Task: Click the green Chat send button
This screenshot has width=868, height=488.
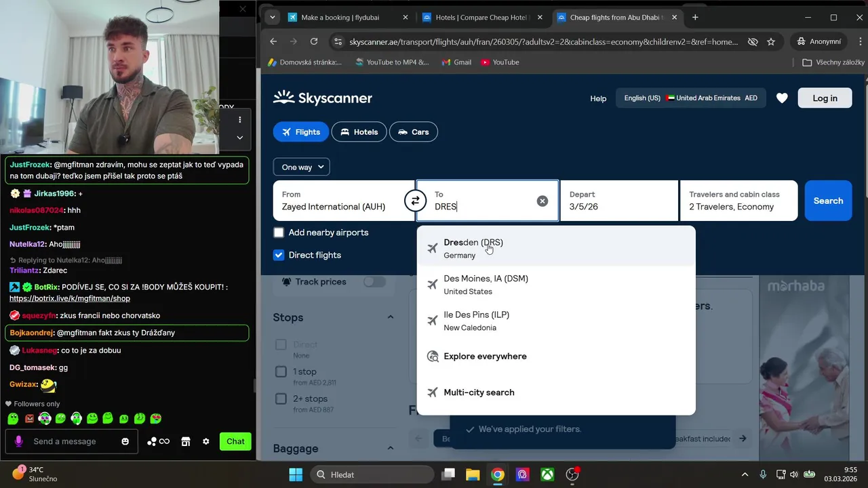Action: [x=235, y=441]
